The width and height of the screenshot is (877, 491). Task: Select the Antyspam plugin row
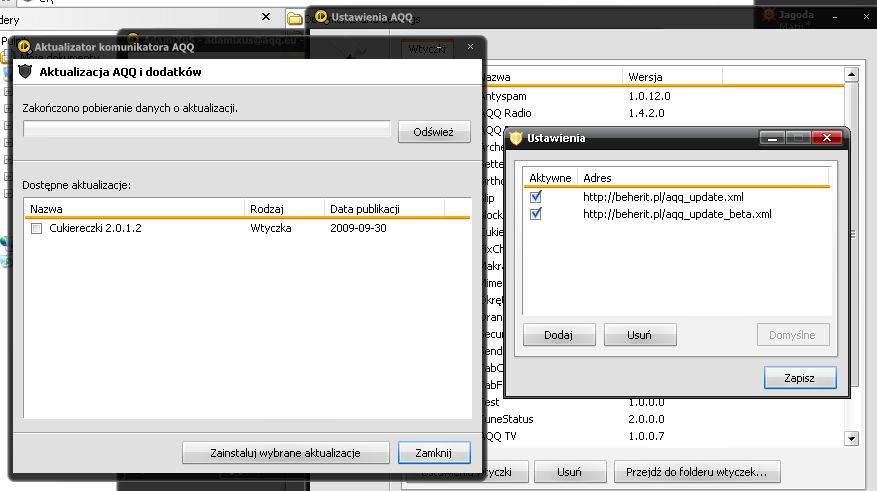click(663, 96)
